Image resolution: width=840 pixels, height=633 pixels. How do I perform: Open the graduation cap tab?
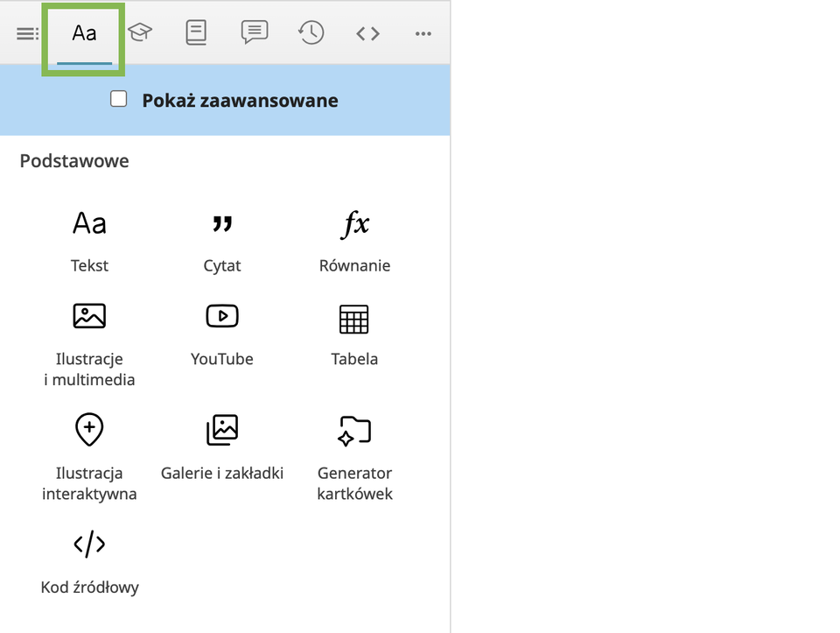[x=139, y=33]
